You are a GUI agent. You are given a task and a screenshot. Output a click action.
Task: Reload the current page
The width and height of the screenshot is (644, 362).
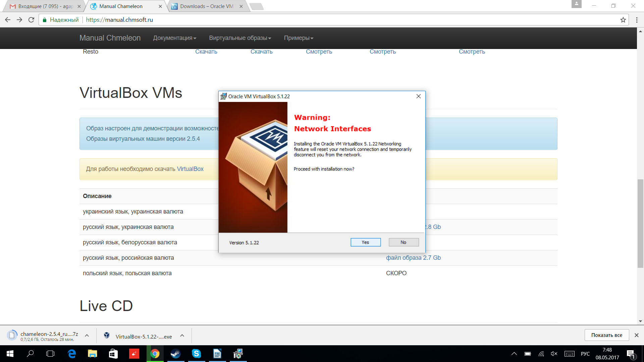click(31, 20)
